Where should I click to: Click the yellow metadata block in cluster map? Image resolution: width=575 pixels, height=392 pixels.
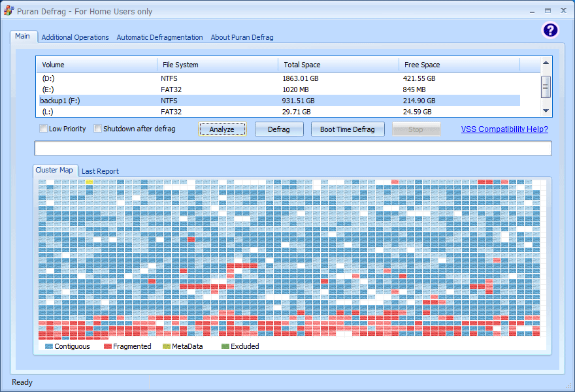(x=89, y=182)
